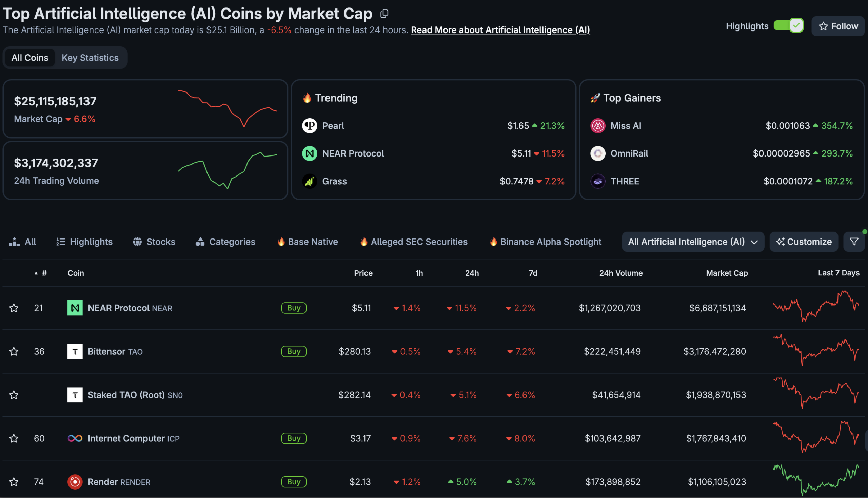Click the NEAR Protocol logo in the table

[75, 308]
